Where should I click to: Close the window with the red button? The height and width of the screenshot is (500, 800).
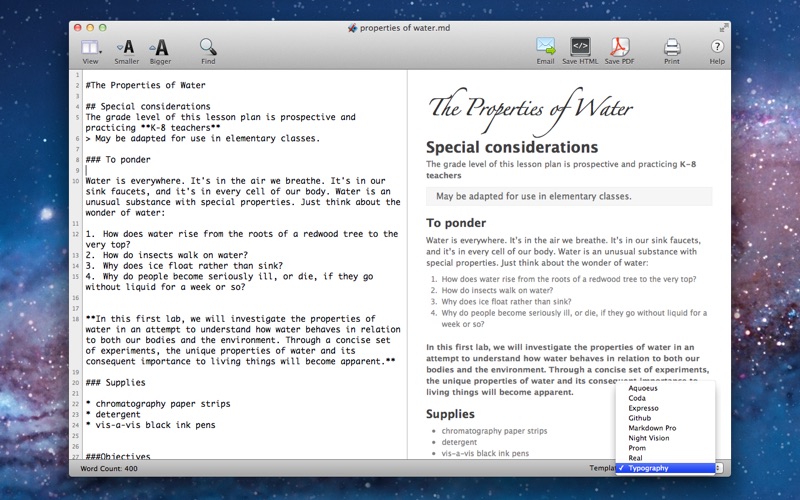coord(78,28)
